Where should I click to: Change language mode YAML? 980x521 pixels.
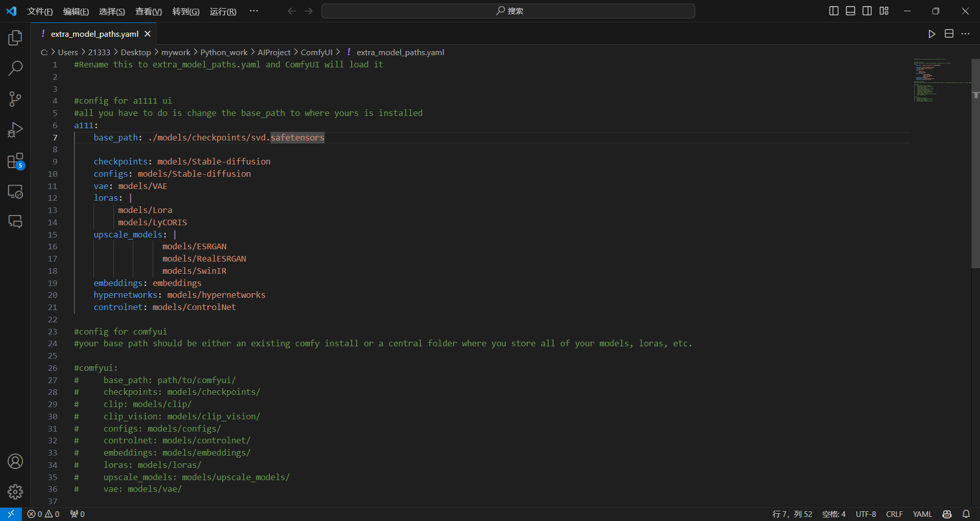922,514
